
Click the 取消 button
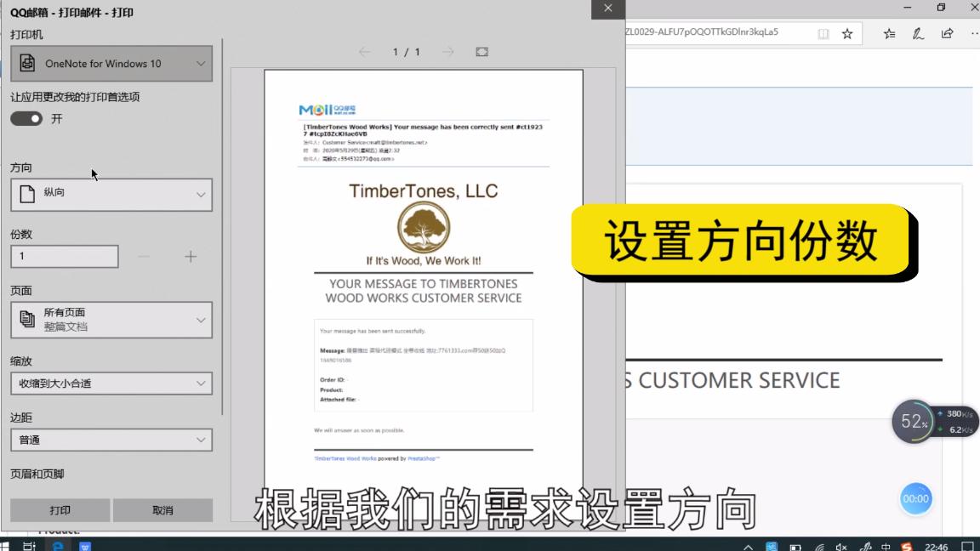tap(162, 510)
